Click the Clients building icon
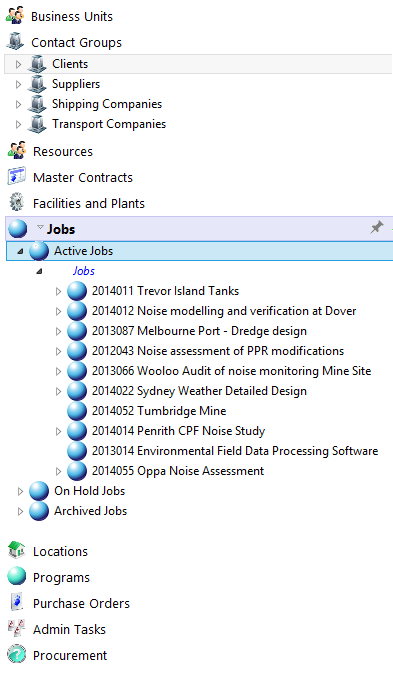Image resolution: width=393 pixels, height=677 pixels. (x=37, y=64)
